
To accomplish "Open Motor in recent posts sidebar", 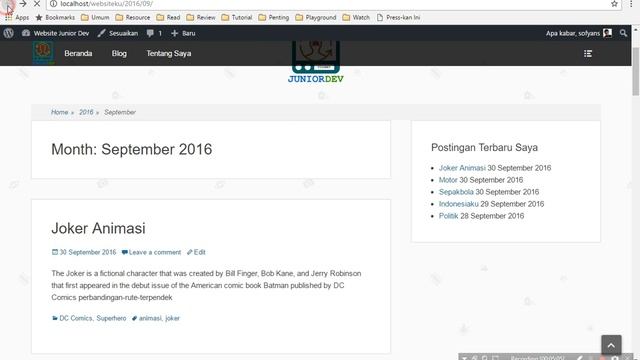I will tap(448, 180).
